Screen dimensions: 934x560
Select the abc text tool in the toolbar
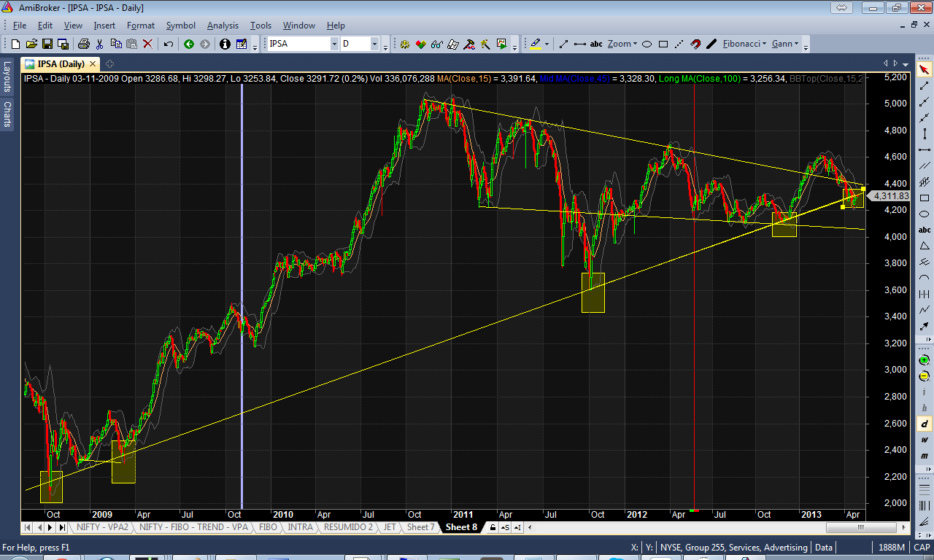(596, 44)
